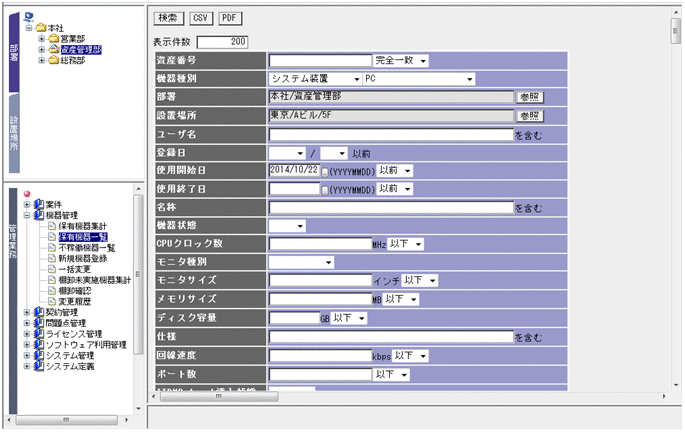
Task: Click the computer root icon above 本社
Action: click(x=29, y=17)
